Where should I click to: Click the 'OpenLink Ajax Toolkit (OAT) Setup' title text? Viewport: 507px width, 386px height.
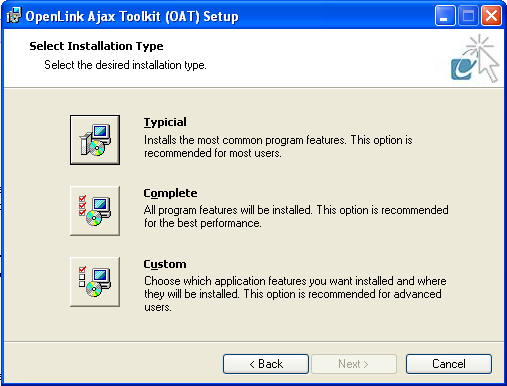[x=132, y=16]
